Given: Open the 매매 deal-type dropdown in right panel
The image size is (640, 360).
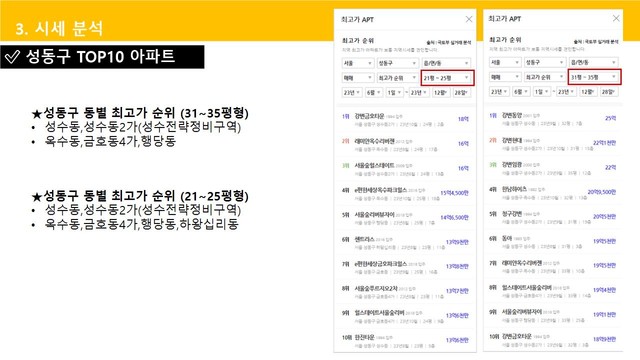Looking at the screenshot, I should [x=505, y=77].
